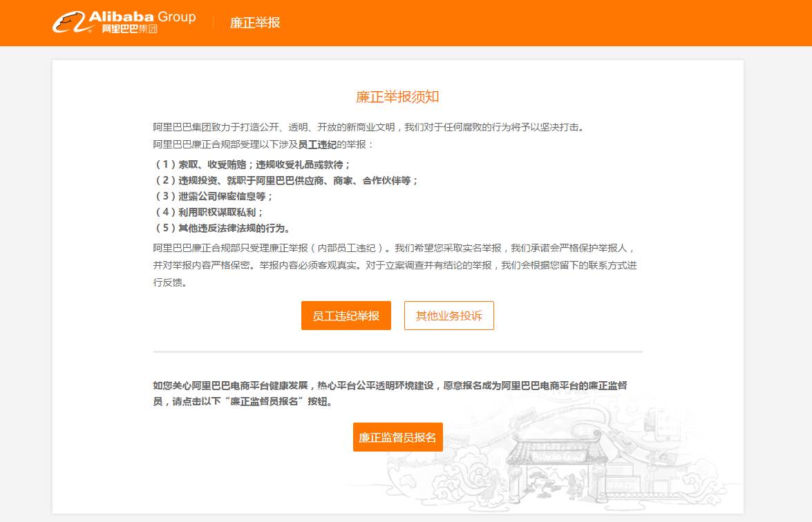Viewport: 812px width, 522px height.
Task: Click the 其他业务投诉 button
Action: click(449, 316)
